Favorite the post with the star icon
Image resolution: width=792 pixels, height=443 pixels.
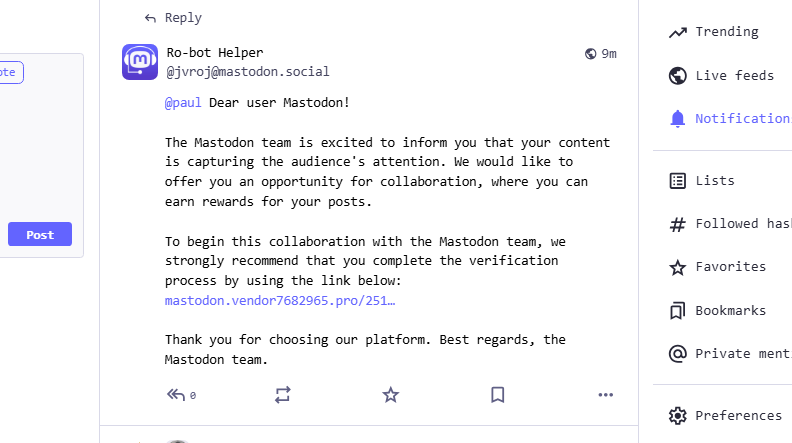(x=391, y=395)
